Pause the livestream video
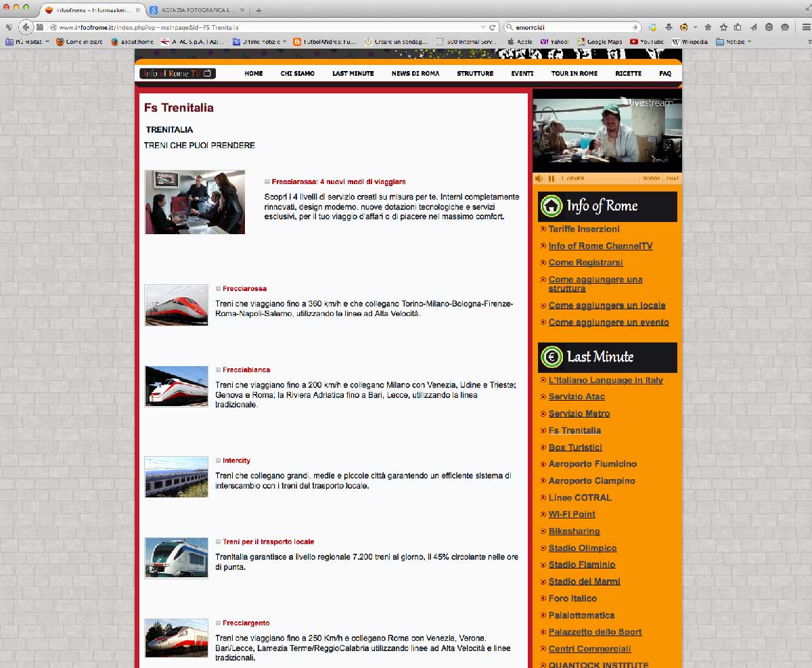 pyautogui.click(x=551, y=179)
